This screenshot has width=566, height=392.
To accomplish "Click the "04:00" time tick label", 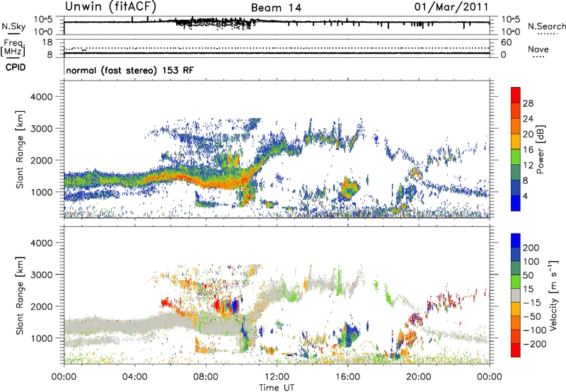I will [135, 377].
